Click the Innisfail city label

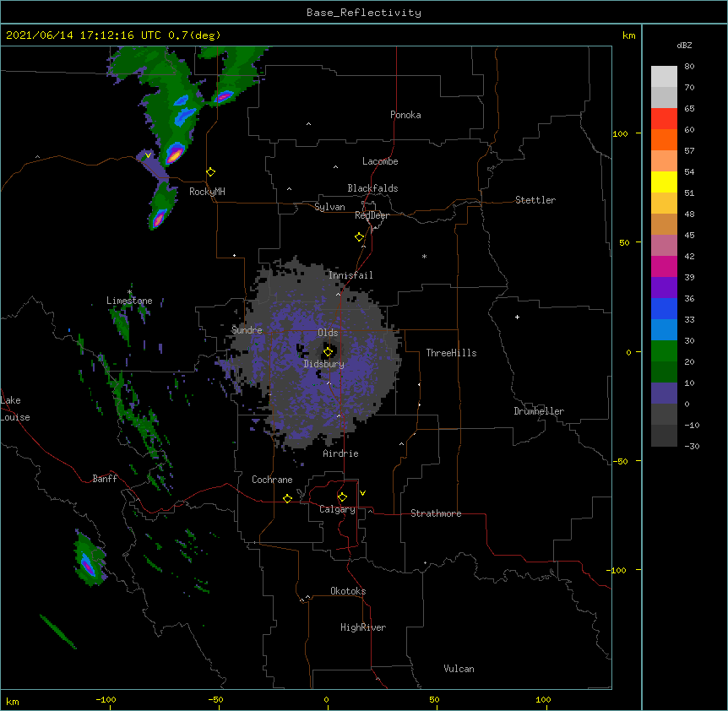(x=350, y=275)
